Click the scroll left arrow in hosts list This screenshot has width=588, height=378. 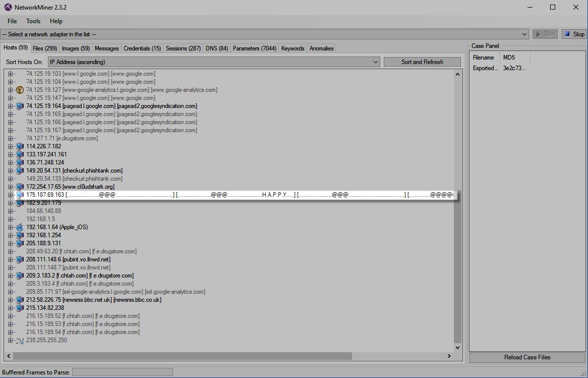9,356
